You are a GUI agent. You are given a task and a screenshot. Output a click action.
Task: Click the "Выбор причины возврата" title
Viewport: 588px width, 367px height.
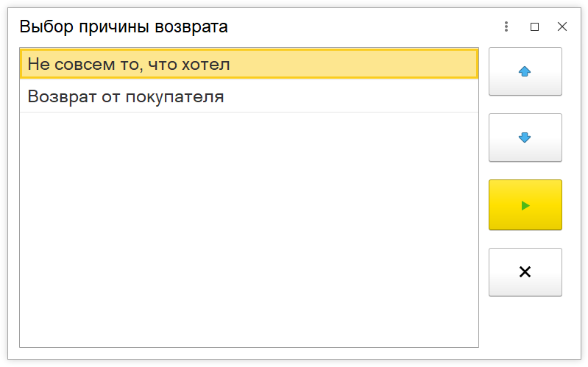pos(124,27)
